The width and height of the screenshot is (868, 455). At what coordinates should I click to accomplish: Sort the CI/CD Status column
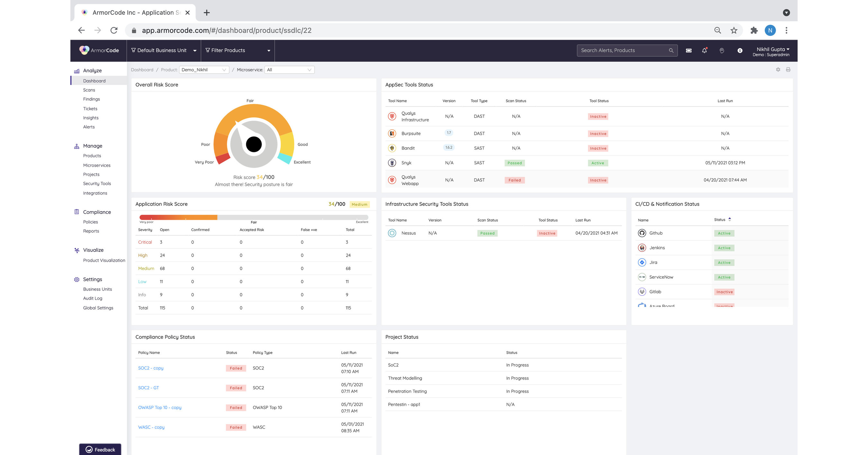pos(729,219)
